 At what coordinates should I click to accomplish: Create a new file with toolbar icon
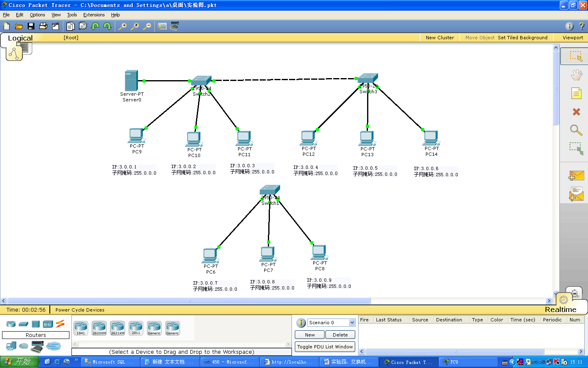coord(7,26)
